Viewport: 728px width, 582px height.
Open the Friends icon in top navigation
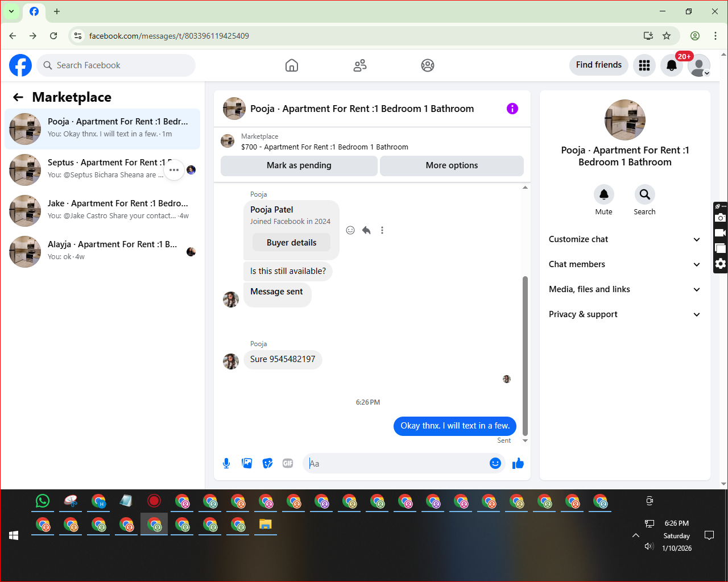tap(360, 65)
